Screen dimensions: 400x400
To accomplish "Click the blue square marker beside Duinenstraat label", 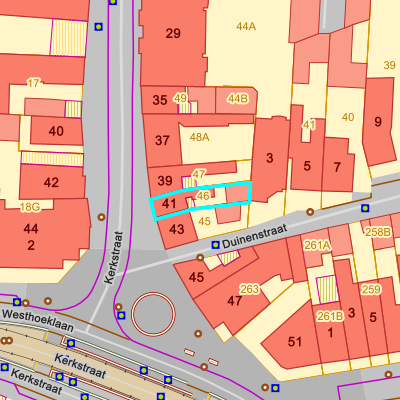I will point(216,245).
